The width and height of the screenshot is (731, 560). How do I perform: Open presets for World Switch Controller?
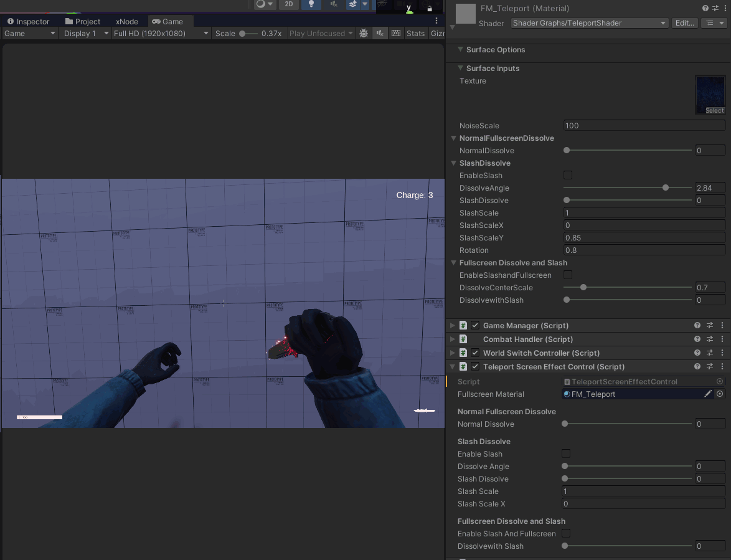(710, 353)
